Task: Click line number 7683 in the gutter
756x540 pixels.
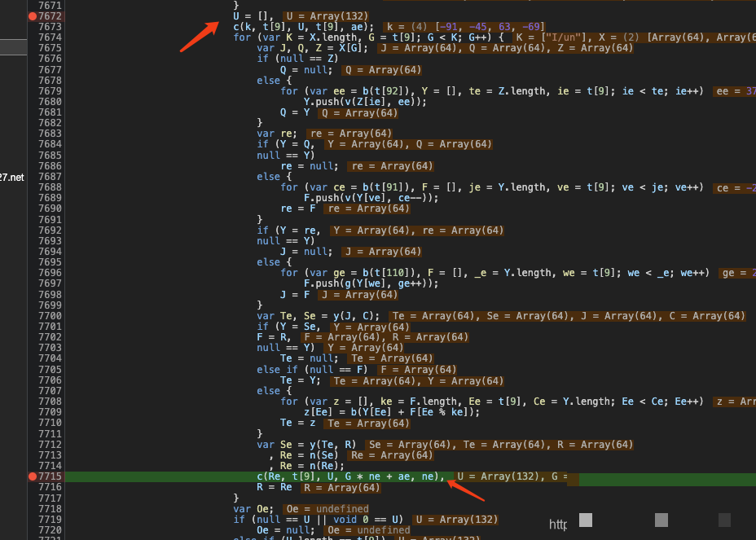Action: click(x=50, y=134)
